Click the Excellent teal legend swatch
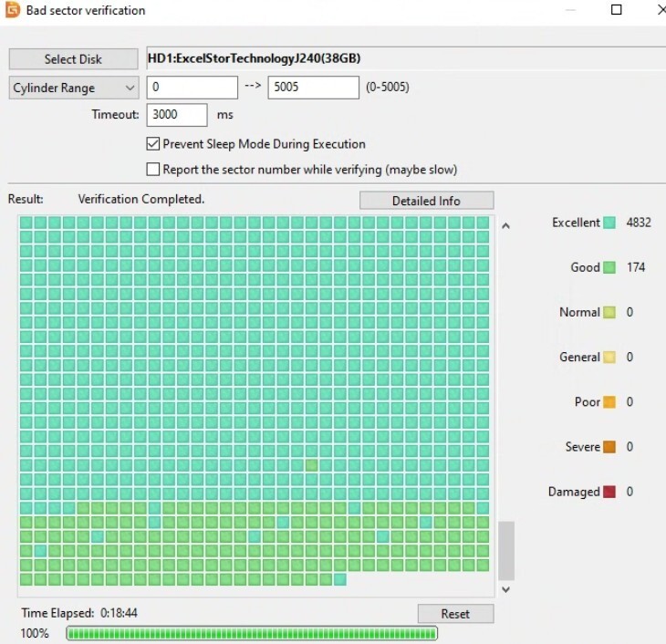 609,223
